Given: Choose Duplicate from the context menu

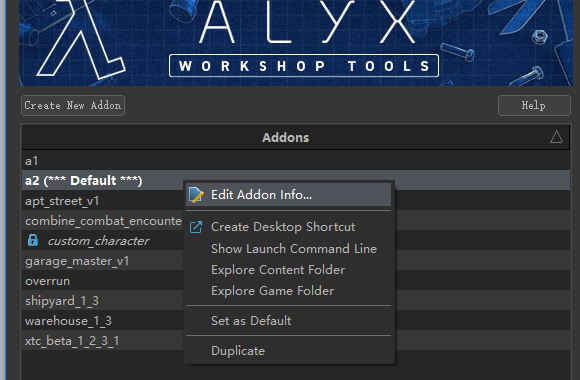Looking at the screenshot, I should pyautogui.click(x=238, y=350).
